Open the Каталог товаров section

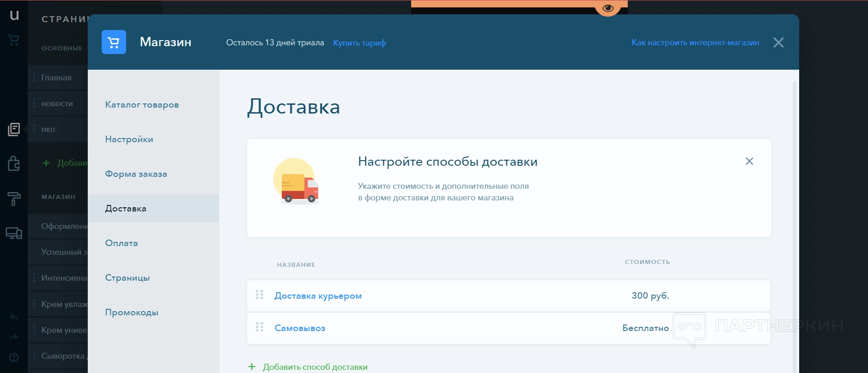click(142, 105)
